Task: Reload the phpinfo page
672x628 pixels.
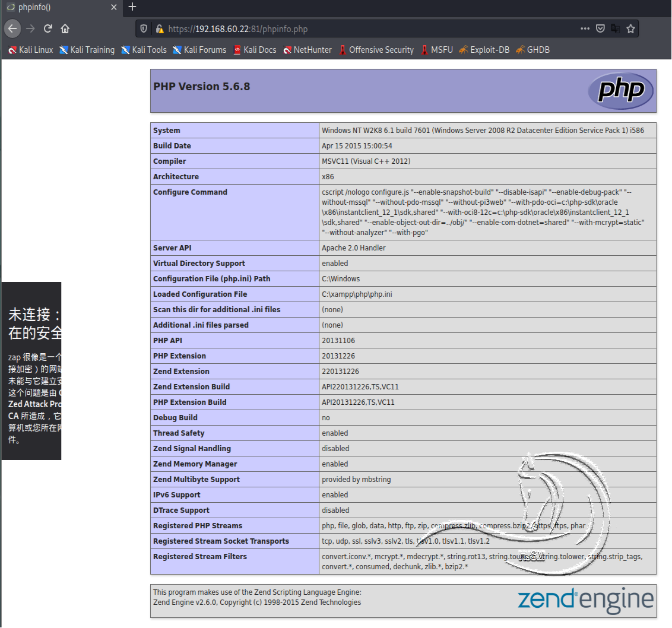Action: 47,28
